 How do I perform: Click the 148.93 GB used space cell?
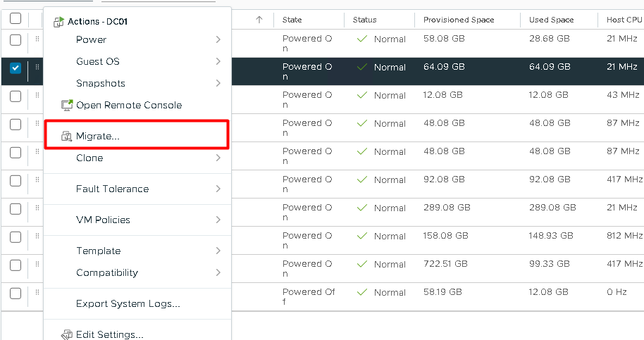(x=551, y=235)
